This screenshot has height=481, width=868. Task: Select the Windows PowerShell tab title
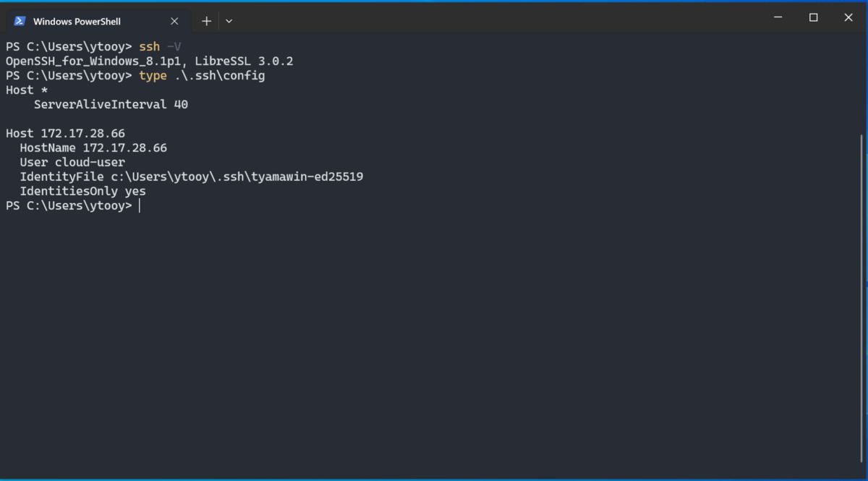coord(77,22)
